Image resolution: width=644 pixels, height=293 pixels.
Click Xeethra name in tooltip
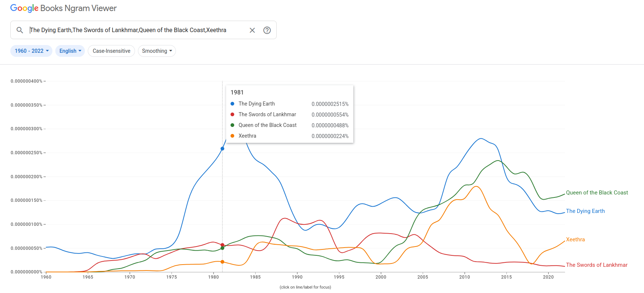click(x=247, y=136)
